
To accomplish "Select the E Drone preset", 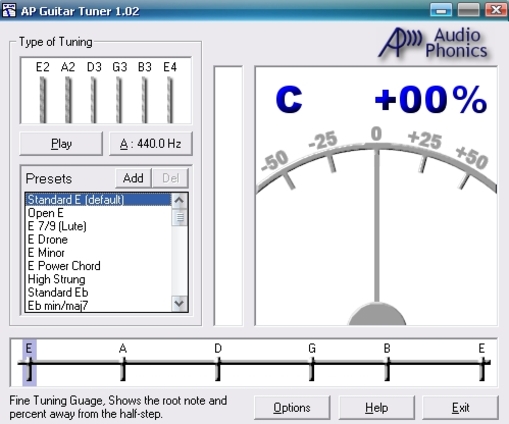I will point(99,239).
